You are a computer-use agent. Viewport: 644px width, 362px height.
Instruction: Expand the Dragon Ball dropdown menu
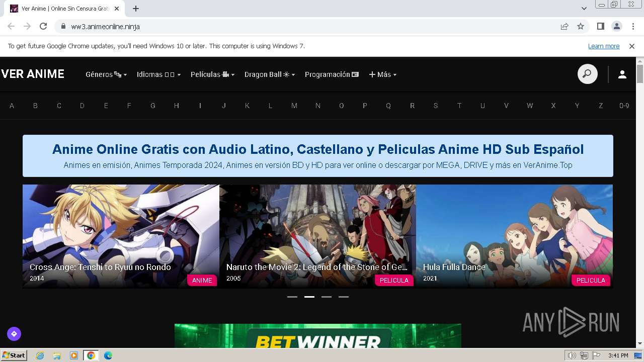[x=270, y=74]
